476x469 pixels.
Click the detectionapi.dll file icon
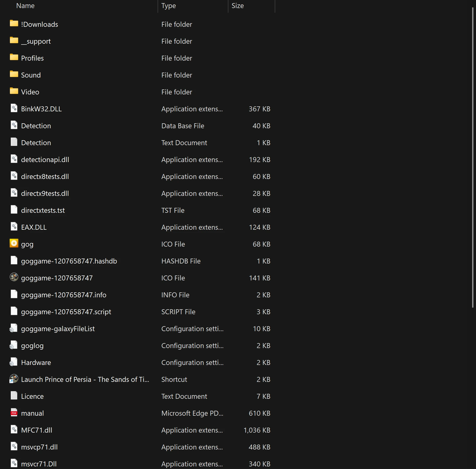(x=14, y=159)
